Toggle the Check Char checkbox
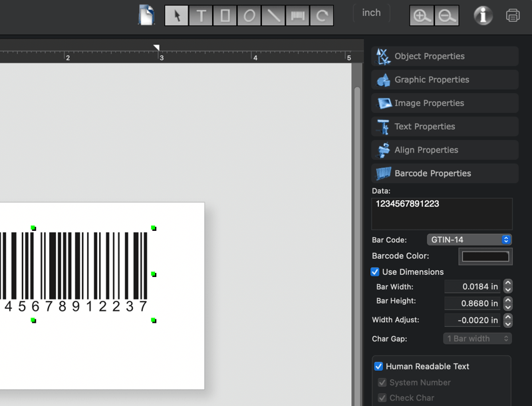This screenshot has height=406, width=532. pyautogui.click(x=382, y=397)
